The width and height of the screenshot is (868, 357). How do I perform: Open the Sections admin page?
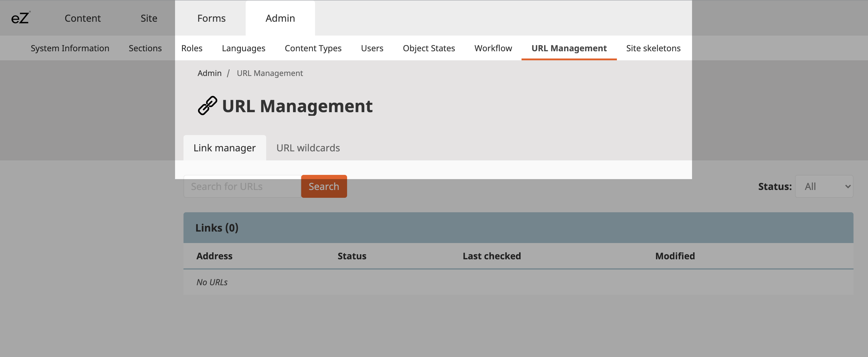(145, 48)
